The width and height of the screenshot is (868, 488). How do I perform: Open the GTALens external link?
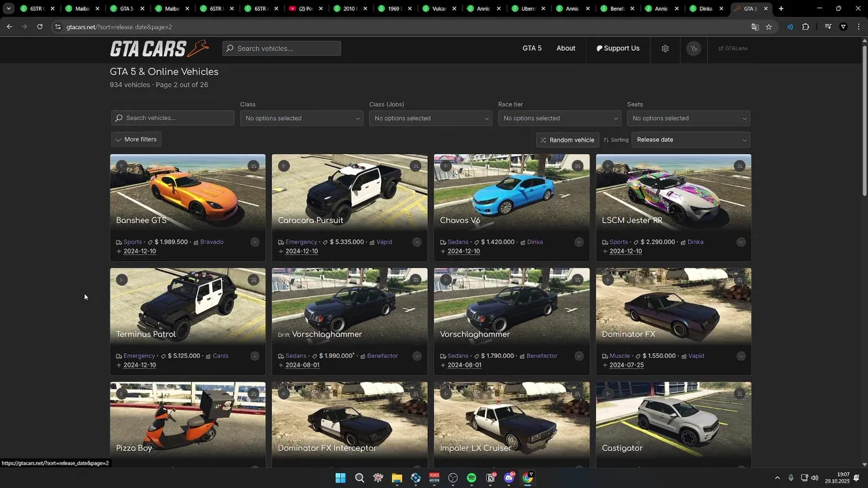[733, 49]
